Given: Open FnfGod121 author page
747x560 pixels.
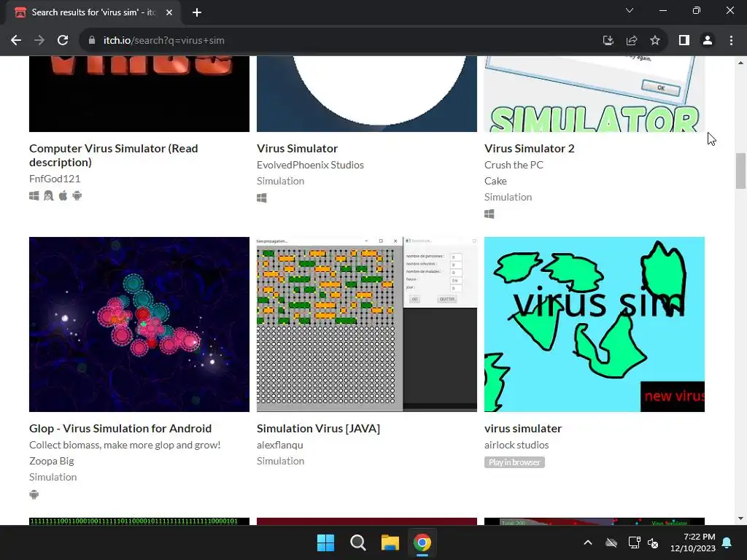Looking at the screenshot, I should coord(55,179).
